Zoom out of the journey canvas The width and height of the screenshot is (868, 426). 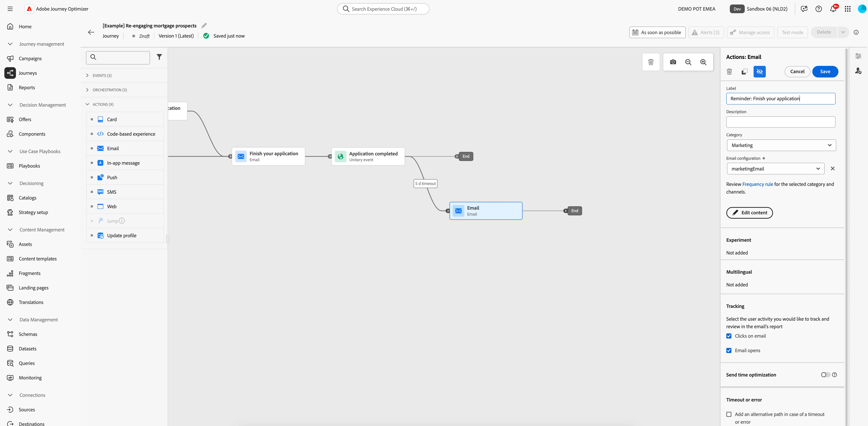pos(688,62)
